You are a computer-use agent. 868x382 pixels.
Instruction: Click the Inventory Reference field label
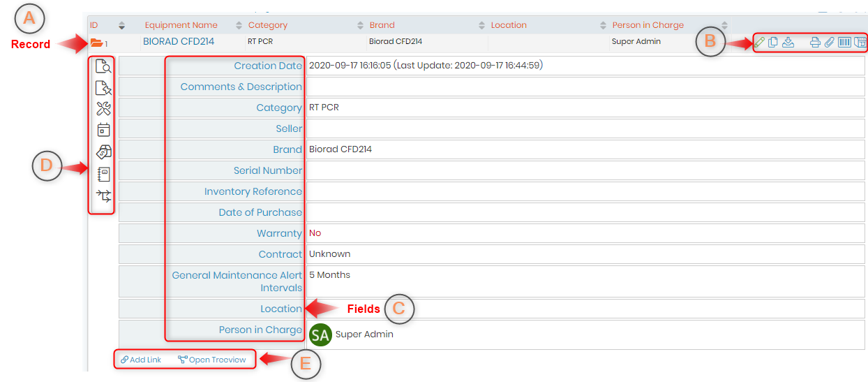point(253,191)
